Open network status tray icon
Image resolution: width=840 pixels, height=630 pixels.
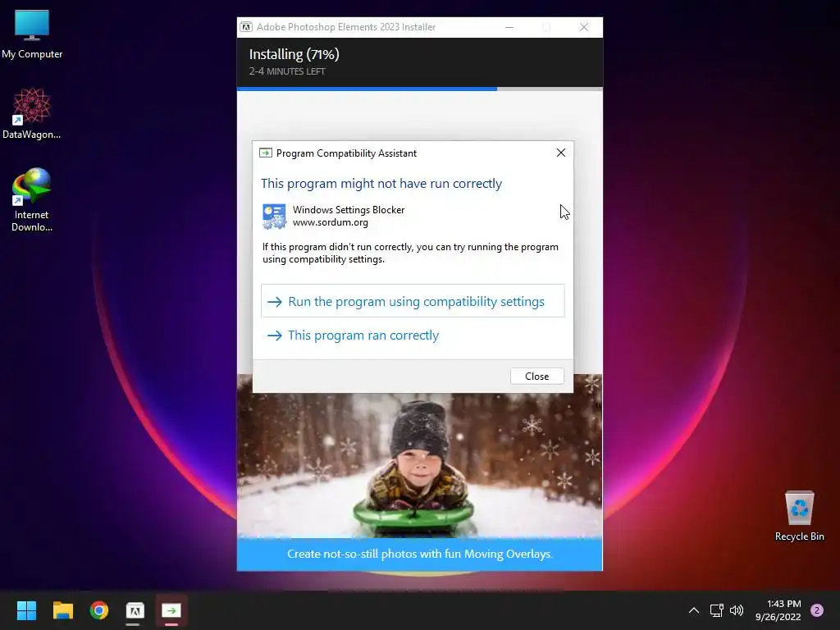point(717,610)
